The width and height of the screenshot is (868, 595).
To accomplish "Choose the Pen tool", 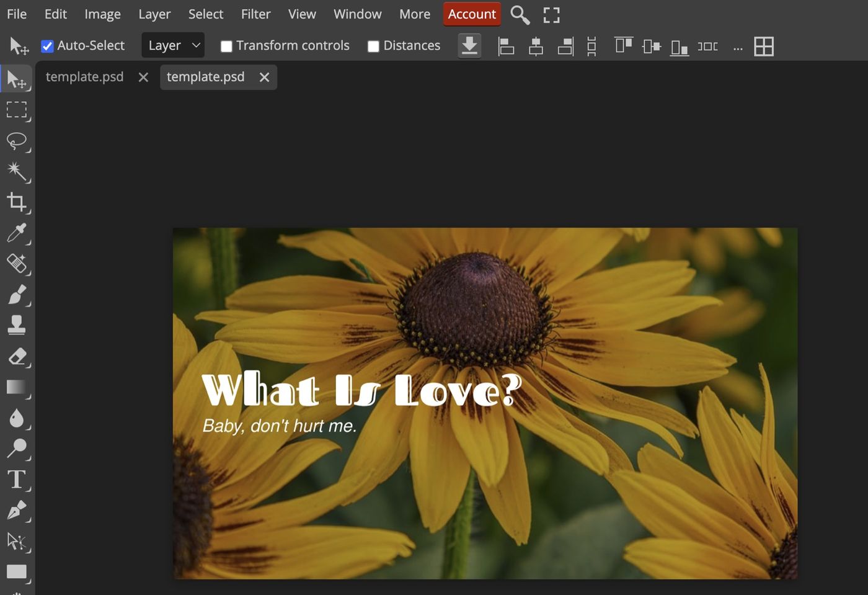I will (17, 510).
